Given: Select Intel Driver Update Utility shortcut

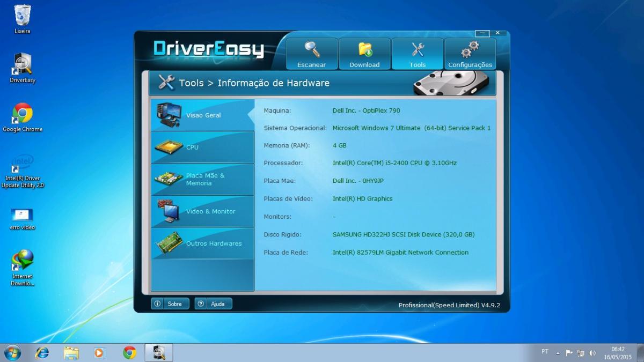Looking at the screenshot, I should pyautogui.click(x=23, y=171).
